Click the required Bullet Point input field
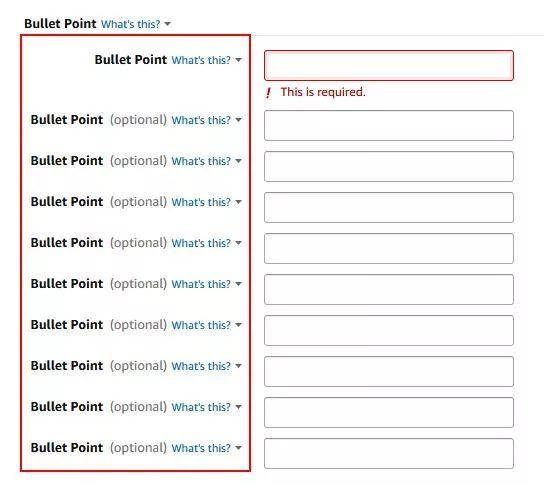This screenshot has height=485, width=545. click(x=389, y=65)
